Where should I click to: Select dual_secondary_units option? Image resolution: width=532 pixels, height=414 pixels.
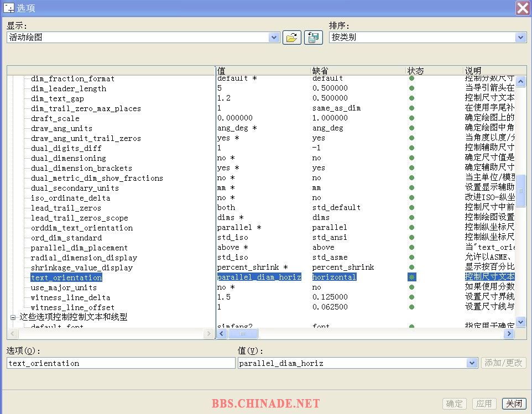(x=75, y=188)
